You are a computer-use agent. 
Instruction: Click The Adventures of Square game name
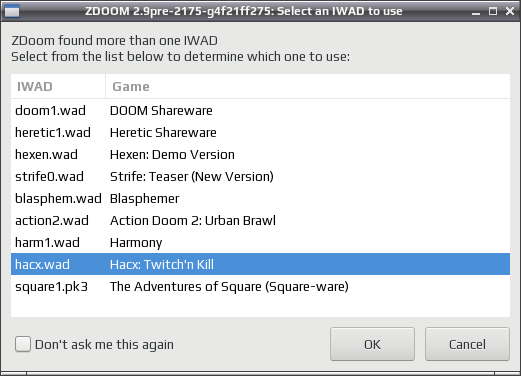[x=229, y=286]
